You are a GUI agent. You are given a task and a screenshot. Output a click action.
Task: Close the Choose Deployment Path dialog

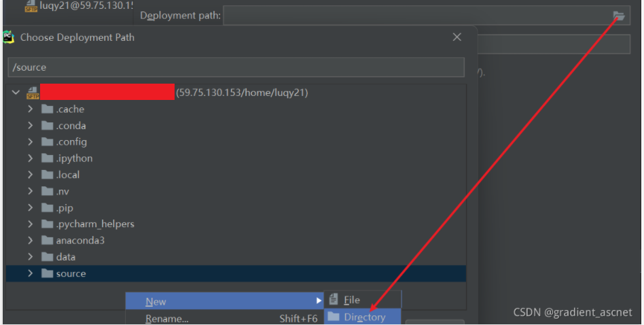[x=457, y=37]
